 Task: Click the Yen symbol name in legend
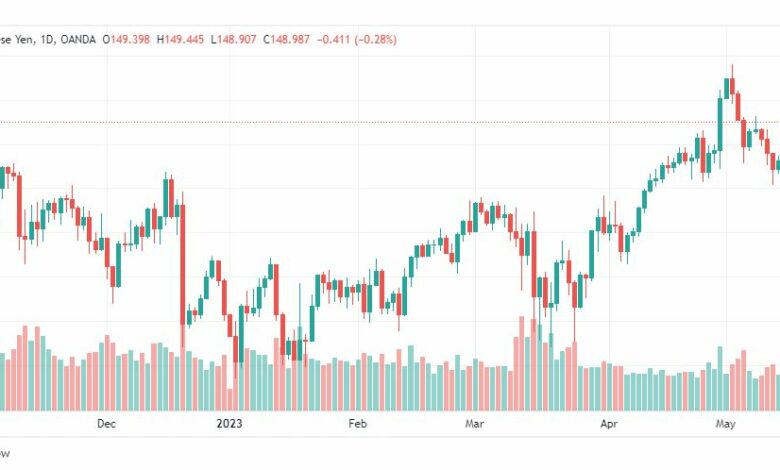[x=16, y=39]
